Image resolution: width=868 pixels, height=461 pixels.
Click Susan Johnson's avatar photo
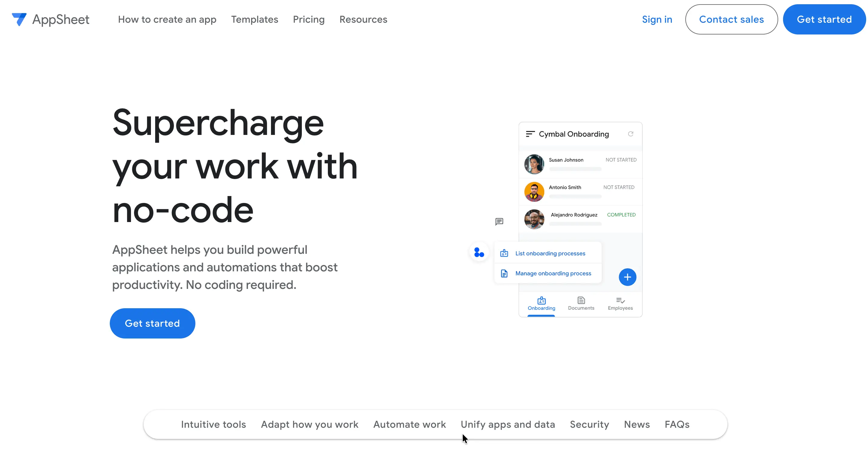(534, 164)
